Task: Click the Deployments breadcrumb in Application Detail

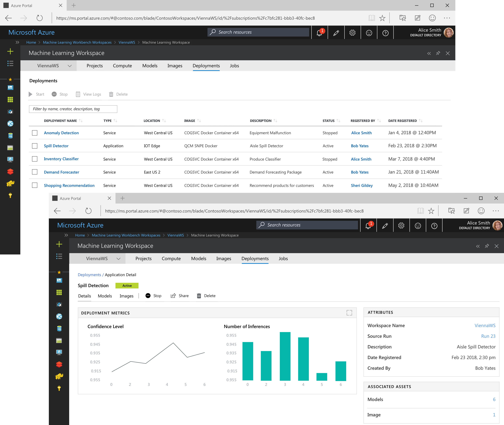Action: 89,275
